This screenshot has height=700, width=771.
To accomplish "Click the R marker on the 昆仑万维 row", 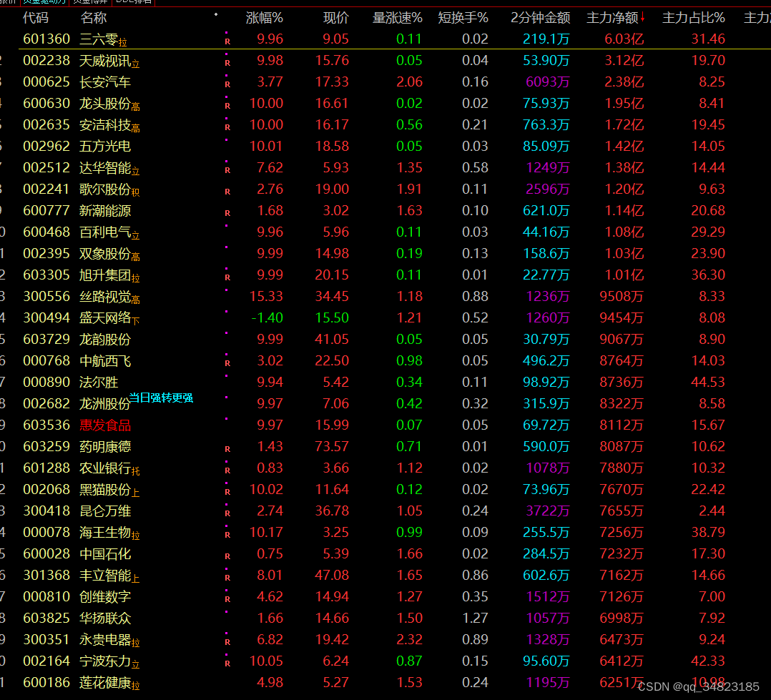I will pos(227,513).
